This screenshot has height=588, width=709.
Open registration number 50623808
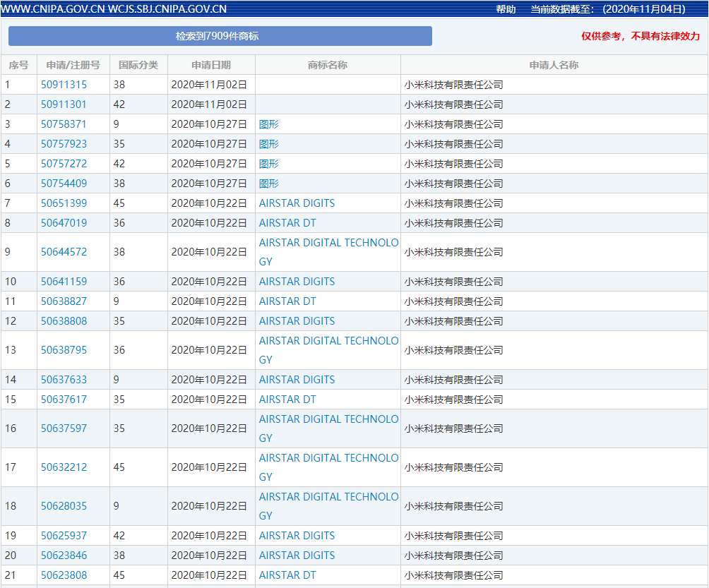coord(64,575)
